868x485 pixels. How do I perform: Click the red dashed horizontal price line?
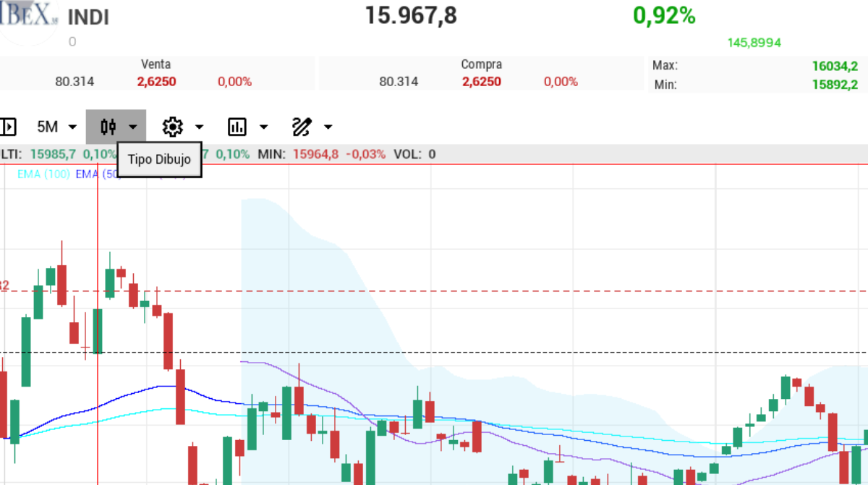point(506,291)
